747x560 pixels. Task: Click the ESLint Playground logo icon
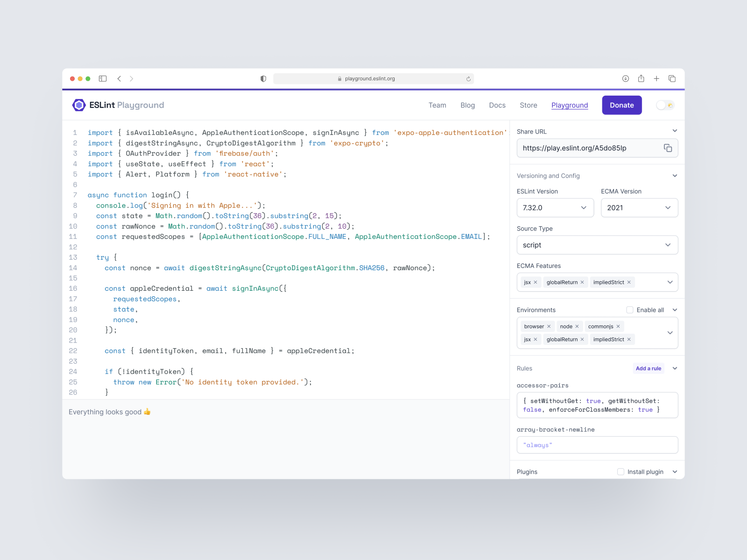[78, 105]
